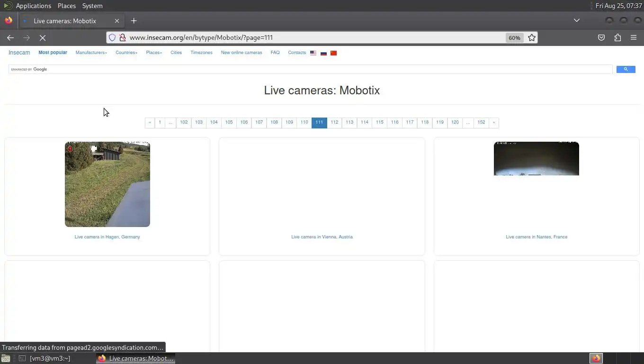644x364 pixels.
Task: Open New online cameras link
Action: 241,53
